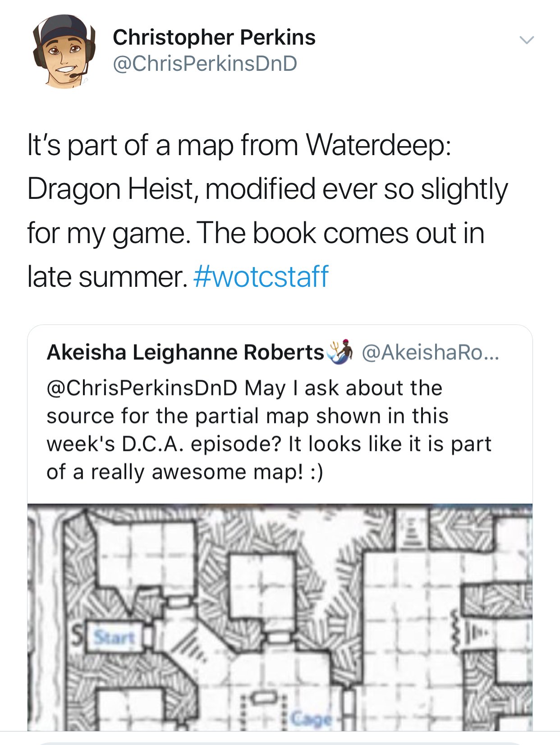
Task: Click the blue Start label on map
Action: click(114, 637)
